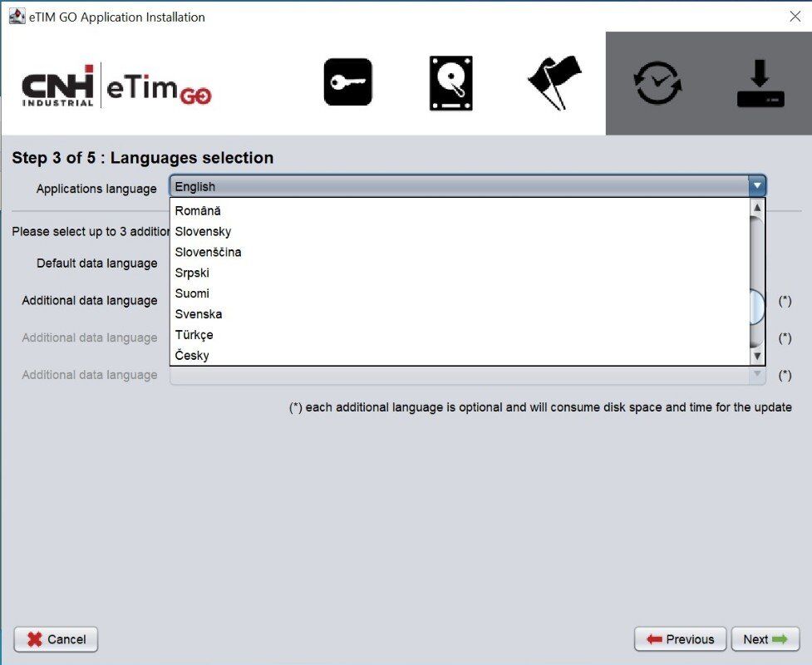Click the Step 3 of 5 heading

(x=143, y=157)
